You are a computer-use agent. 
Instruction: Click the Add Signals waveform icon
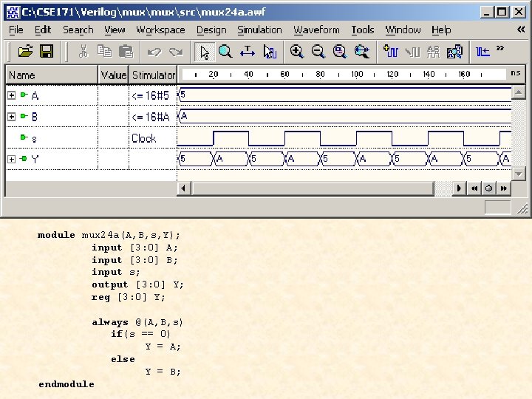coord(391,51)
